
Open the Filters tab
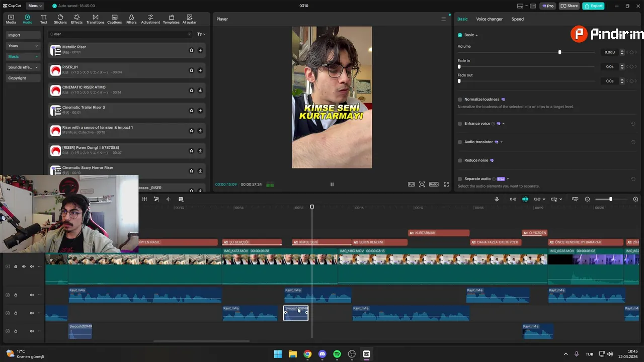(131, 19)
